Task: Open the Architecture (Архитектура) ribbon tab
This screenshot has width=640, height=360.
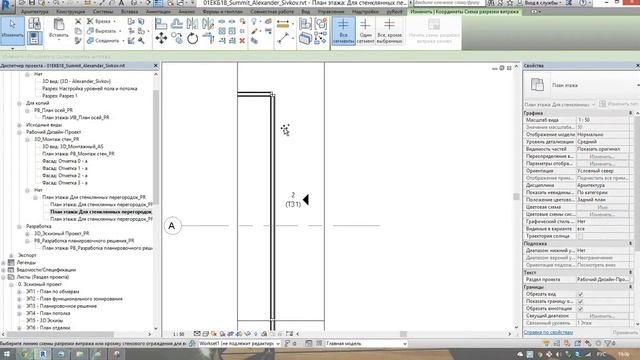Action: click(34, 12)
